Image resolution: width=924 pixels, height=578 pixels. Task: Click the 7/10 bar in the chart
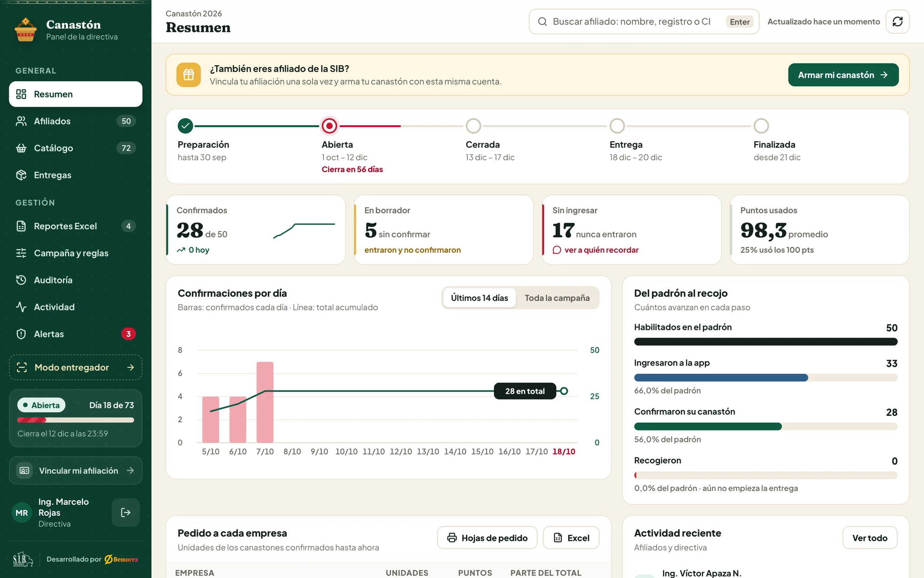[x=265, y=402]
